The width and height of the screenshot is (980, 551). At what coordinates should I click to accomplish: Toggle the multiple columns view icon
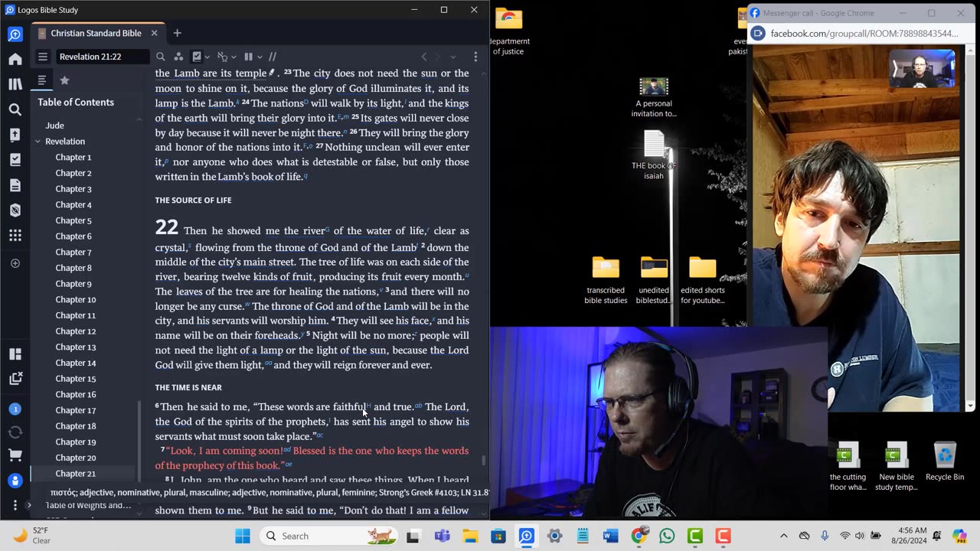tap(248, 57)
